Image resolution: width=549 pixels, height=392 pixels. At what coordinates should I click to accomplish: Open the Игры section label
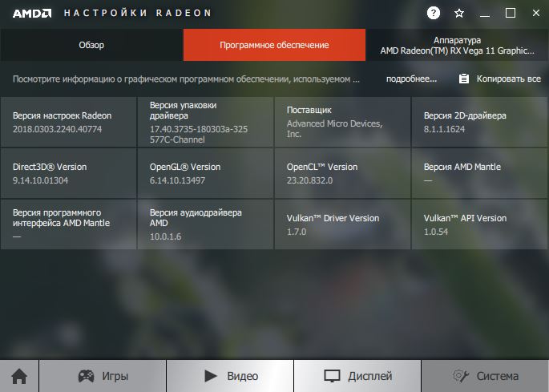pyautogui.click(x=115, y=376)
